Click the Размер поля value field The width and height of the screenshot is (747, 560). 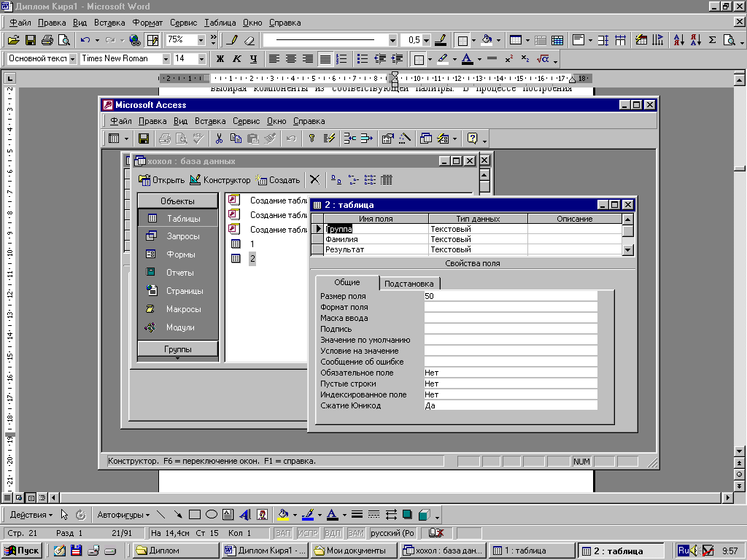pos(510,296)
